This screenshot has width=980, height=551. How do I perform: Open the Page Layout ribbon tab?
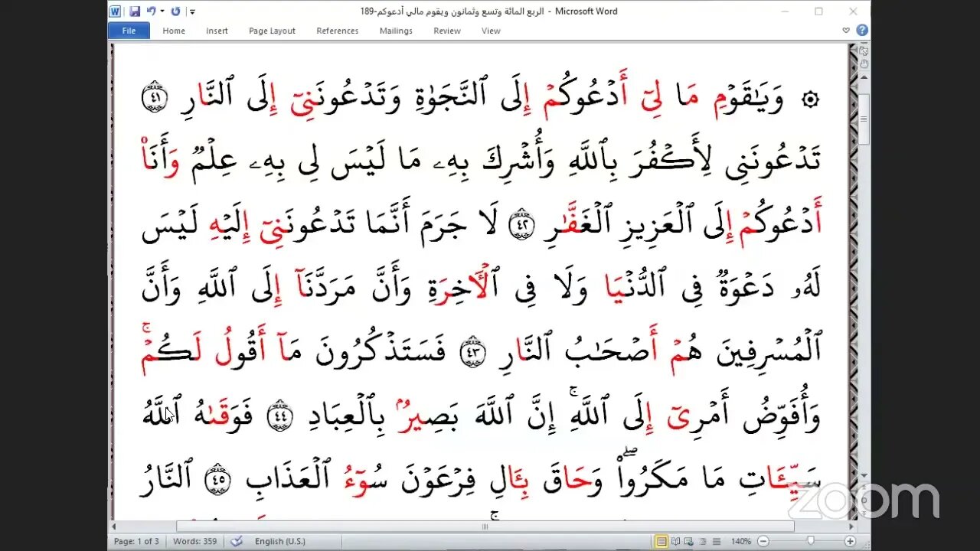click(x=272, y=31)
